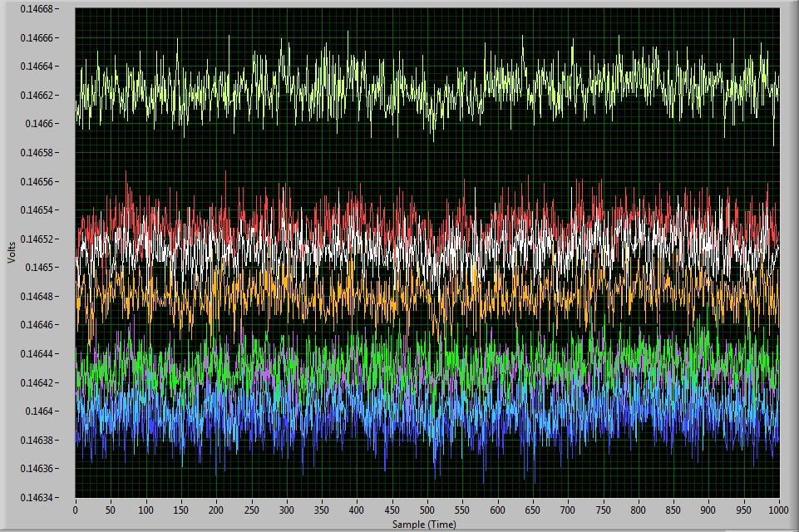Click the Y-axis value 0.14664
The height and width of the screenshot is (532, 799).
(37, 66)
